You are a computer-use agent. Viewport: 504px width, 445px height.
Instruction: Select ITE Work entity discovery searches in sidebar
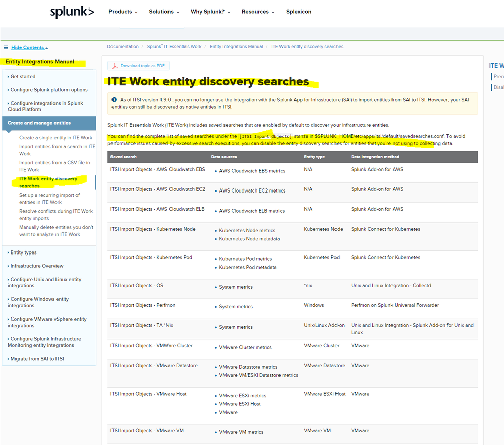tap(48, 182)
